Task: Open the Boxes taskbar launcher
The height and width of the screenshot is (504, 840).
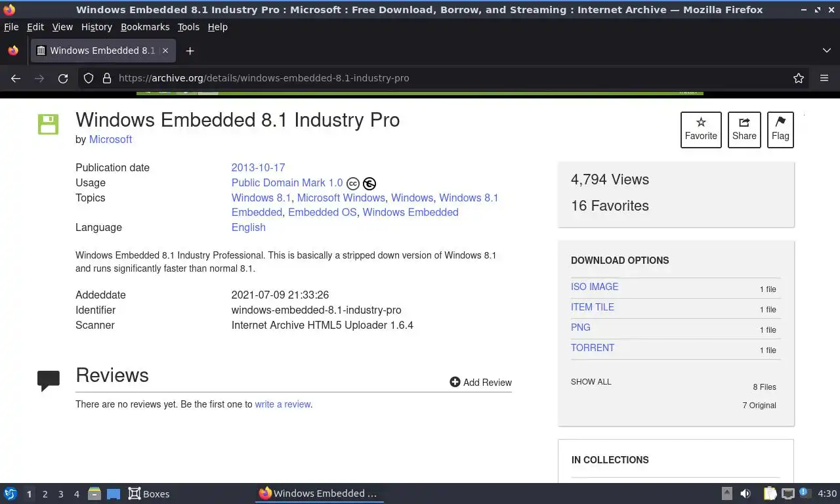Action: (149, 493)
